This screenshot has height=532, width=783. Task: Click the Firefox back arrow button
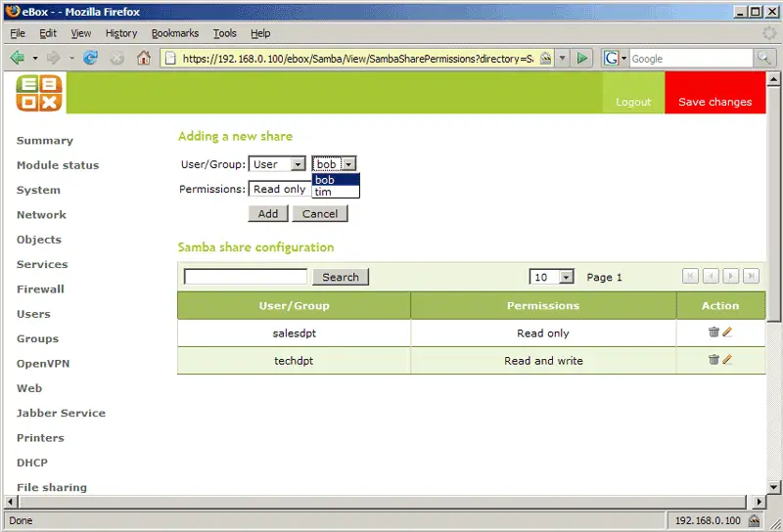click(18, 58)
